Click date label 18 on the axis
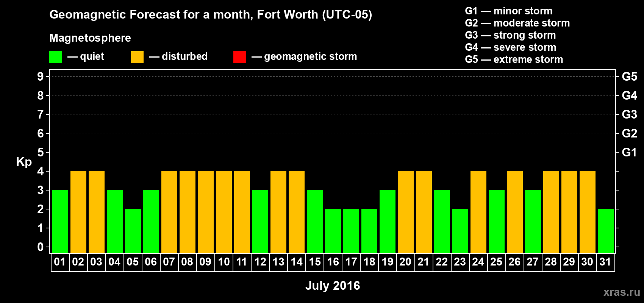Viewport: 644px width, 303px height. [x=369, y=262]
